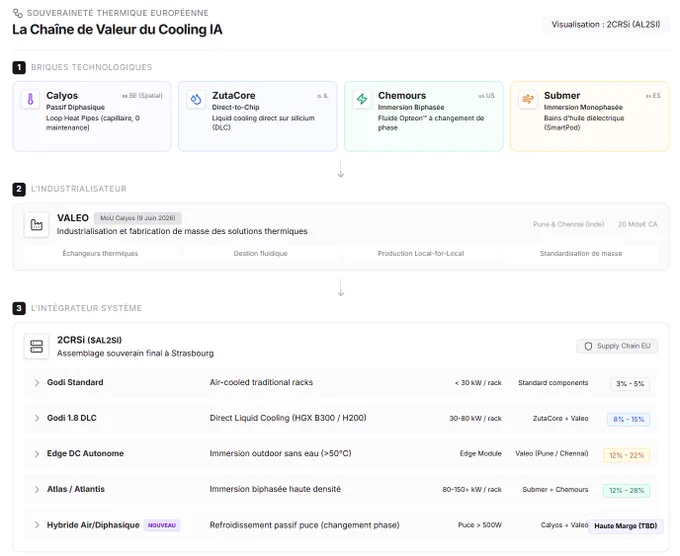680x556 pixels.
Task: Click the Visualisation : 2CRSi (AL2SI) badge
Action: click(x=606, y=25)
